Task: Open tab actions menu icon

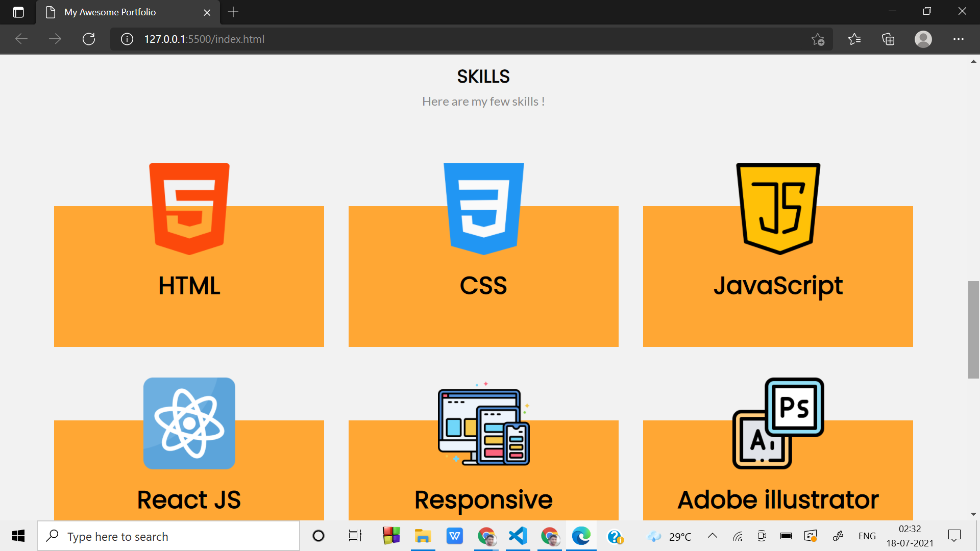Action: (18, 12)
